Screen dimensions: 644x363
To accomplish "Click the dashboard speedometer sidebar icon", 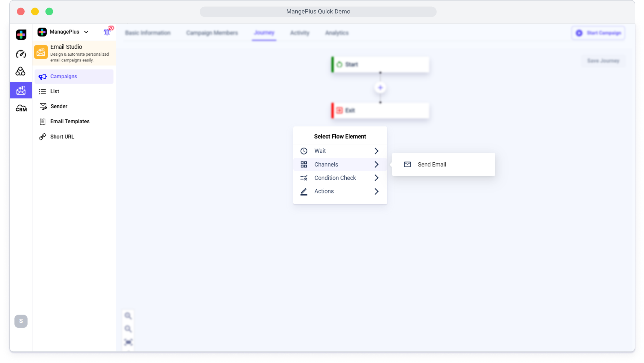I will click(x=21, y=54).
